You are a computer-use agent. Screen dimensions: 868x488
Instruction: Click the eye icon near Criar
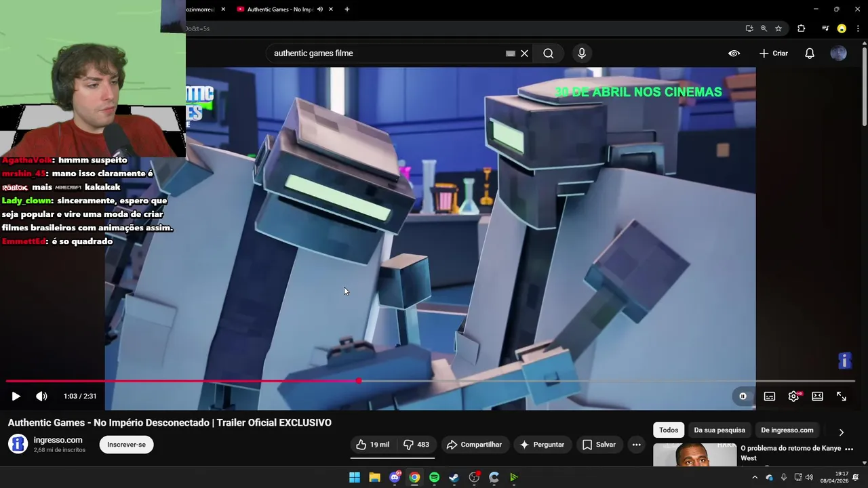(734, 54)
